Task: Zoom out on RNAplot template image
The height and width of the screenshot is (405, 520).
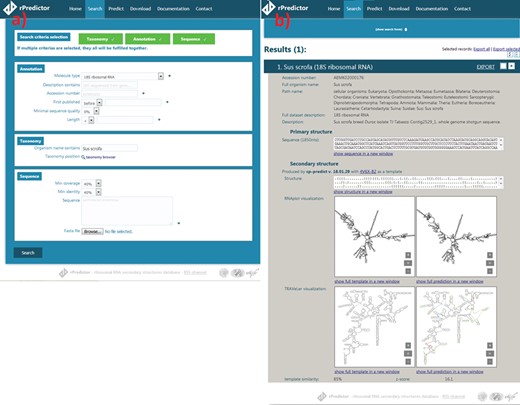Action: click(x=408, y=271)
